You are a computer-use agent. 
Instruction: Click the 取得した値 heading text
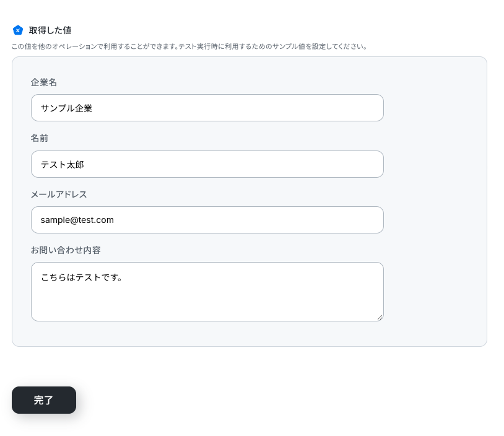point(50,30)
